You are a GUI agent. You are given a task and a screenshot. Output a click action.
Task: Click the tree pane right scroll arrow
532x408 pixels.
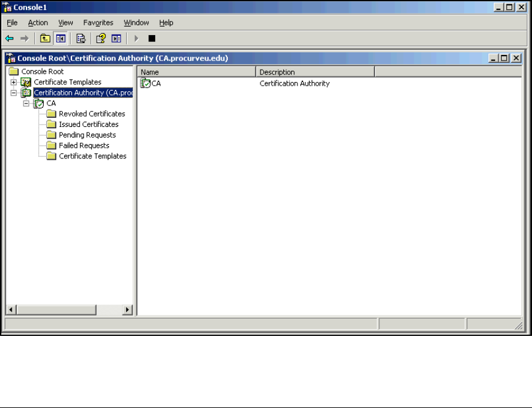pos(127,309)
